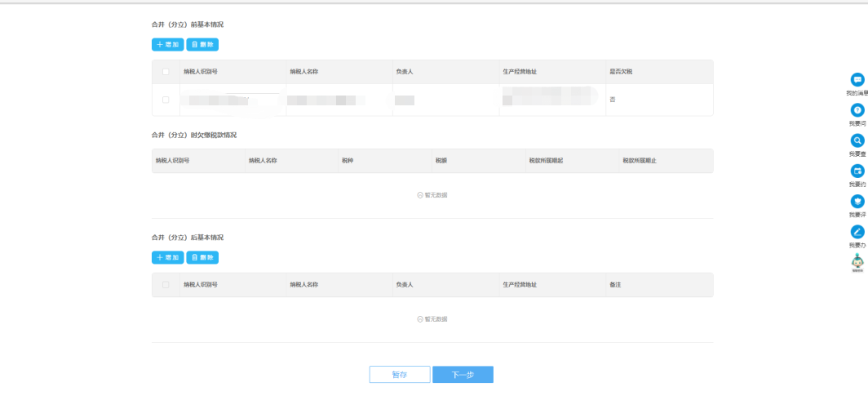
Task: Click the 我要办 pencil icon
Action: (857, 231)
